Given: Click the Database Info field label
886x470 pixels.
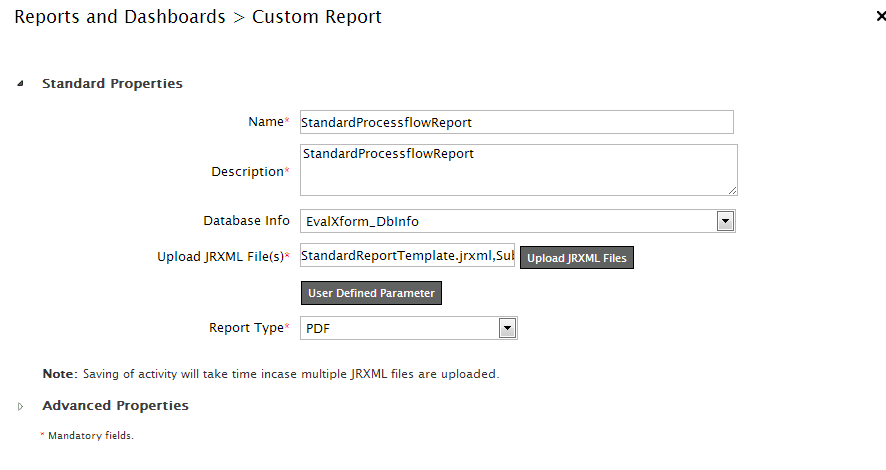Looking at the screenshot, I should (x=246, y=221).
